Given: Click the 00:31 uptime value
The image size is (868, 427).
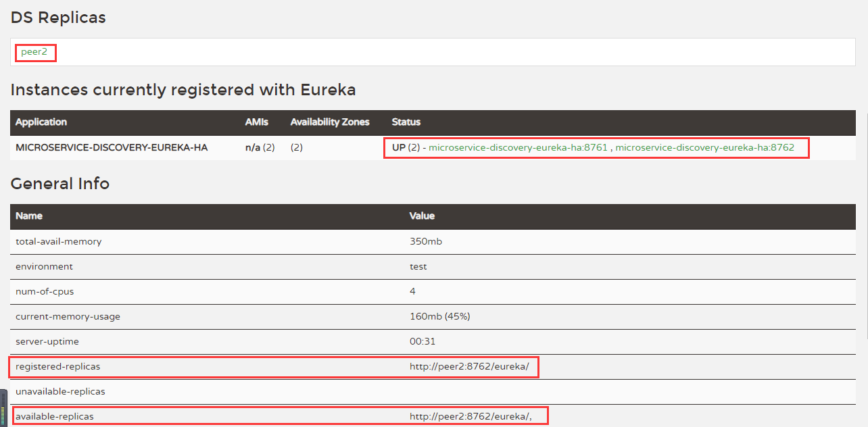Looking at the screenshot, I should (x=423, y=342).
